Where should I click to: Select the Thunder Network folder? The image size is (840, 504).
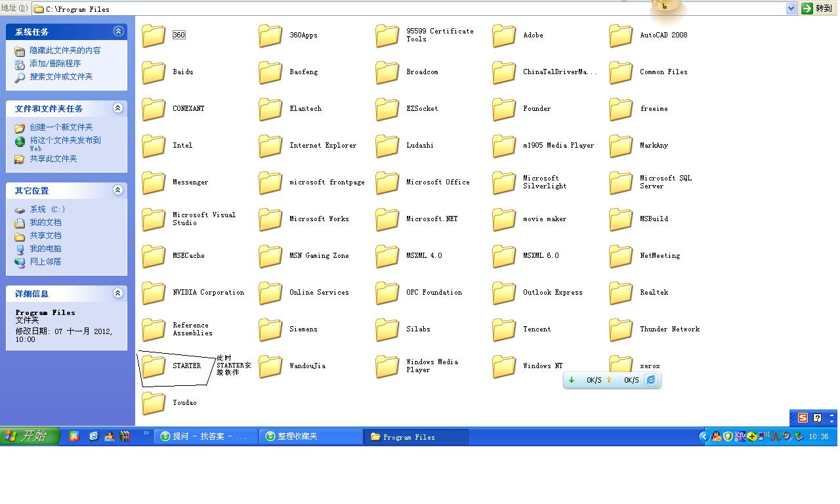[x=654, y=329]
